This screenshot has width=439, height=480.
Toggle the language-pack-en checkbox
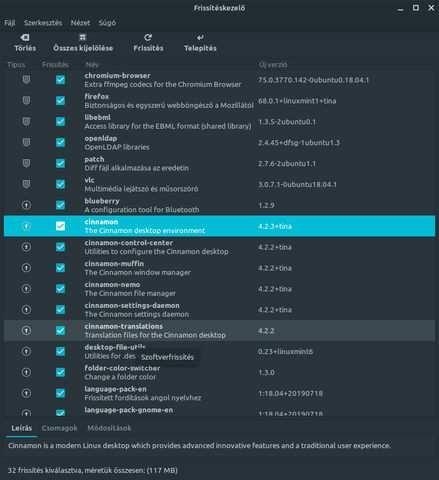[x=60, y=393]
